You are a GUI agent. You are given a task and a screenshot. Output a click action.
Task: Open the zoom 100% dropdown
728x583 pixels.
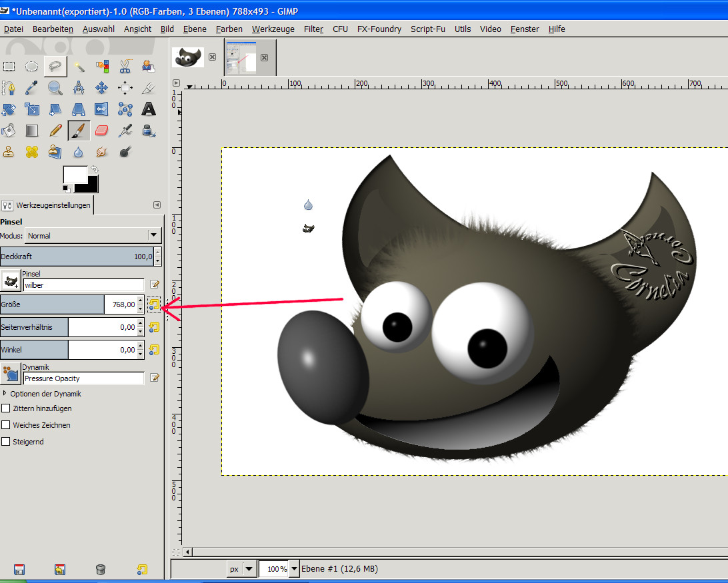coord(293,569)
